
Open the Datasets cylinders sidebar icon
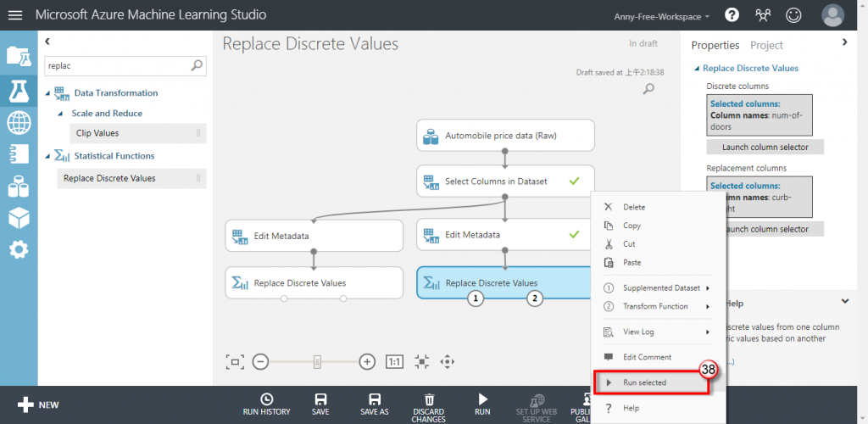click(19, 187)
